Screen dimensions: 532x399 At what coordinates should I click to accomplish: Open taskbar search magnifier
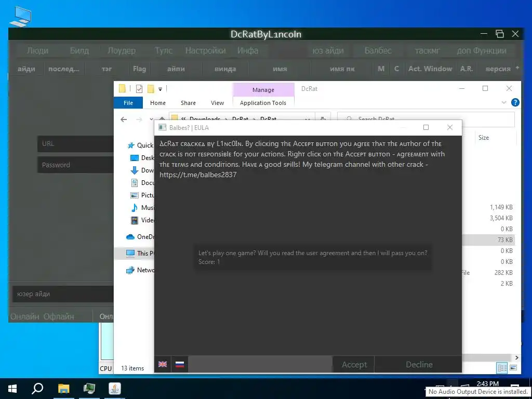tap(37, 389)
